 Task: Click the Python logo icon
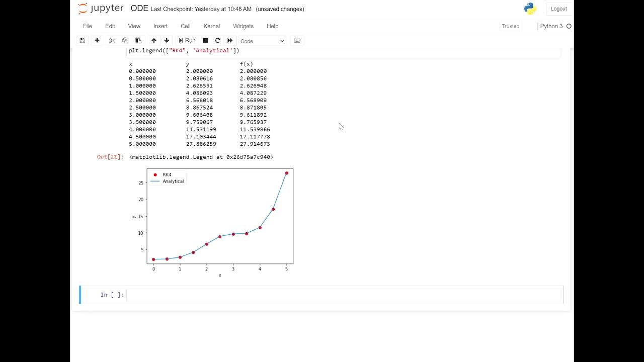pyautogui.click(x=530, y=9)
